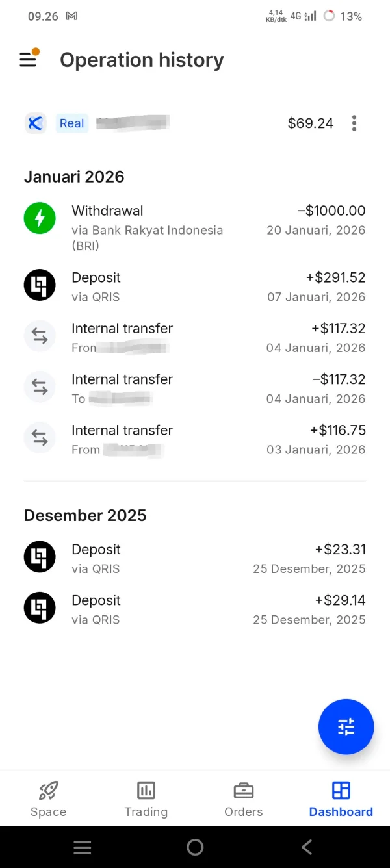Tap the Real account badge
390x868 pixels.
pos(71,123)
